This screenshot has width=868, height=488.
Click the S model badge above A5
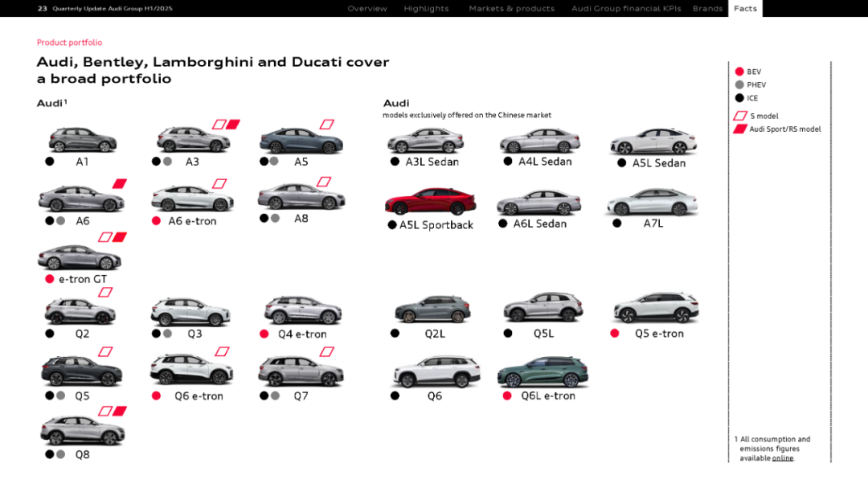[326, 124]
